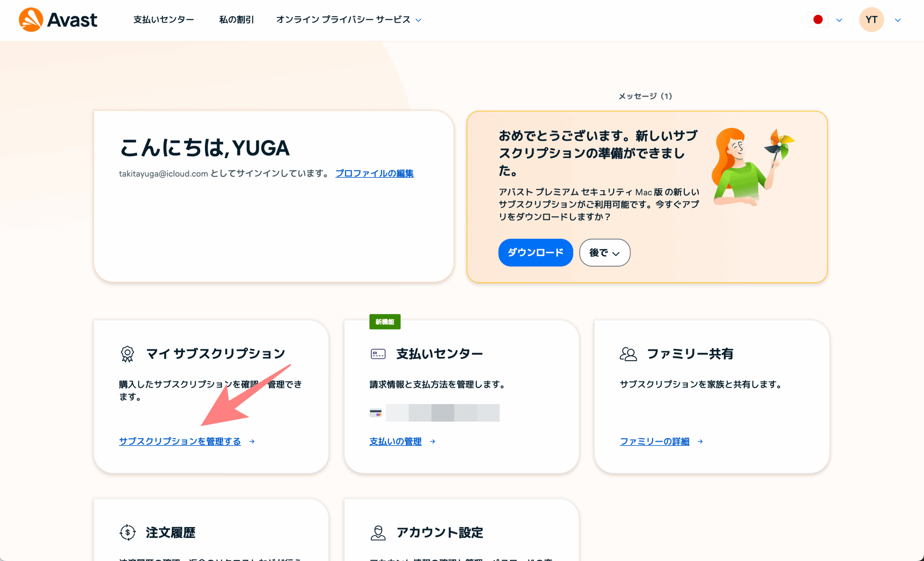
Task: Click the 請求情報と支払方法を管理します description
Action: pyautogui.click(x=439, y=385)
